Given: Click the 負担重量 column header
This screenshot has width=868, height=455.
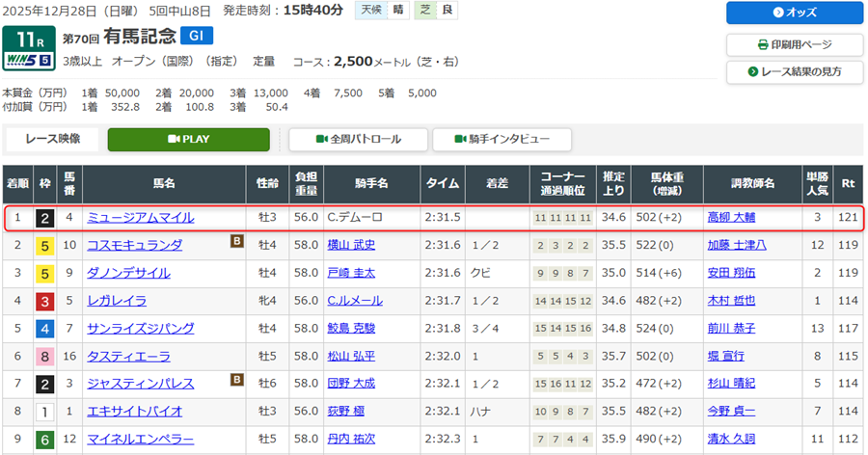Looking at the screenshot, I should click(x=306, y=184).
